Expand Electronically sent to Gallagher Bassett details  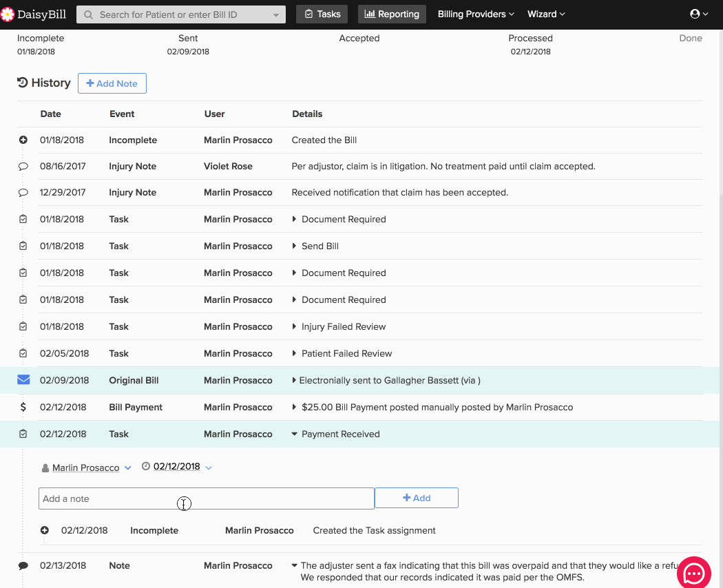tap(294, 380)
